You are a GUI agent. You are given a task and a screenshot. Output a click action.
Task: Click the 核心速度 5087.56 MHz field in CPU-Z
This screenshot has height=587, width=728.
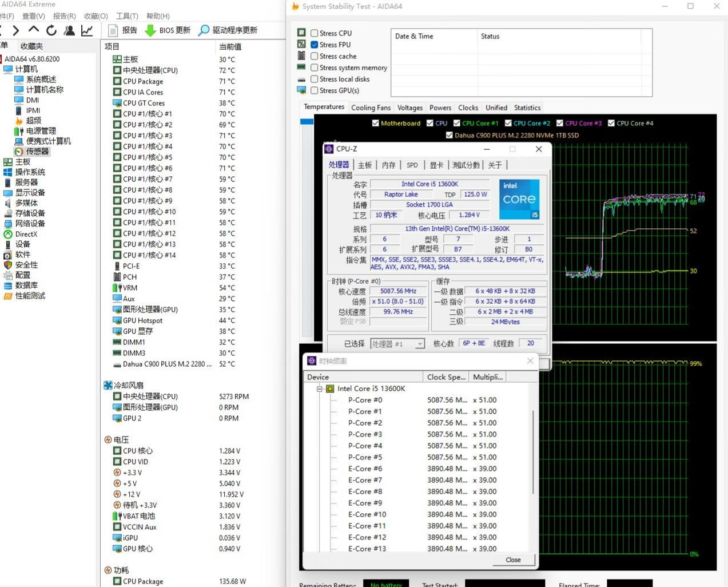tap(398, 291)
